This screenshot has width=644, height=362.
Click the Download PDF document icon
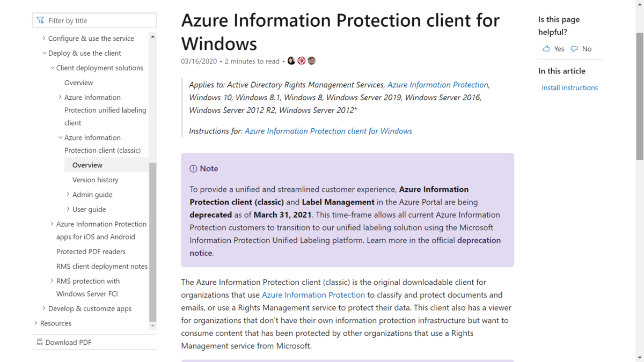pos(39,342)
